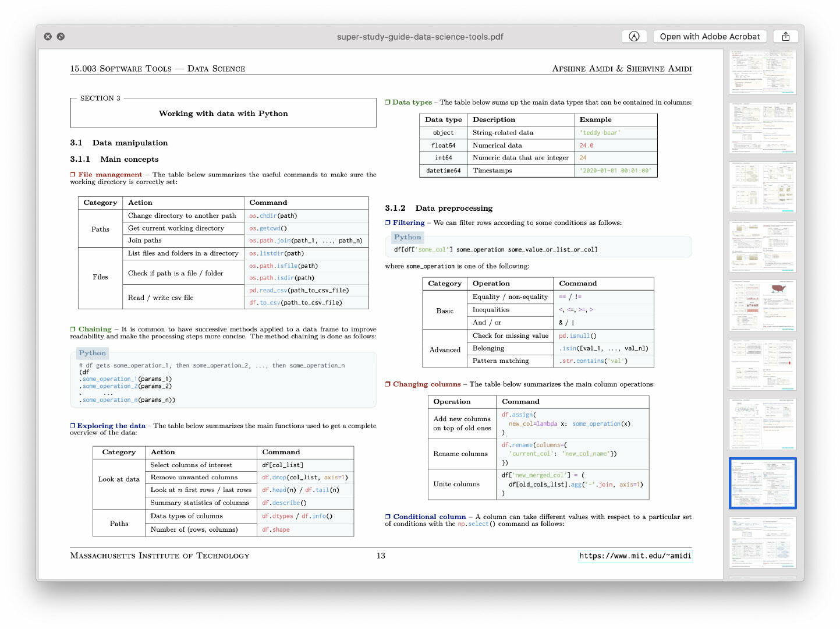Click '2020-01-01 00:01:00' example cell
Image resolution: width=840 pixels, height=629 pixels.
pyautogui.click(x=616, y=171)
